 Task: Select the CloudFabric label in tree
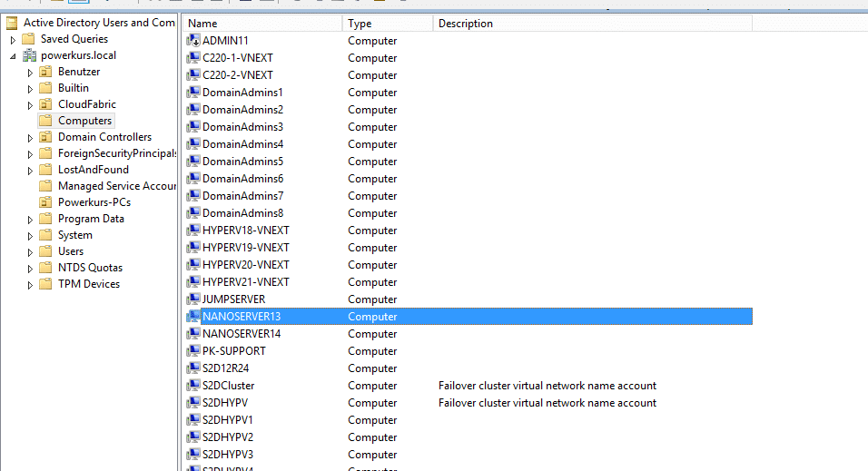pos(87,104)
